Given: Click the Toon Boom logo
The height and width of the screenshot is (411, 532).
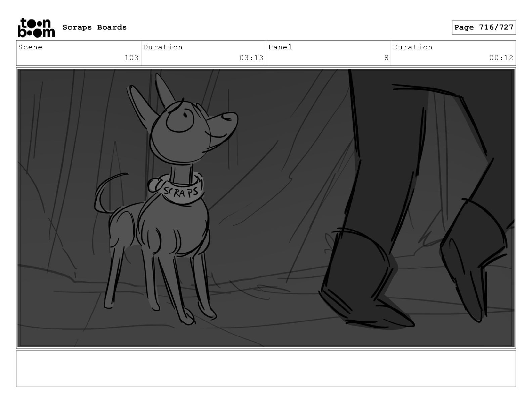Looking at the screenshot, I should 36,28.
